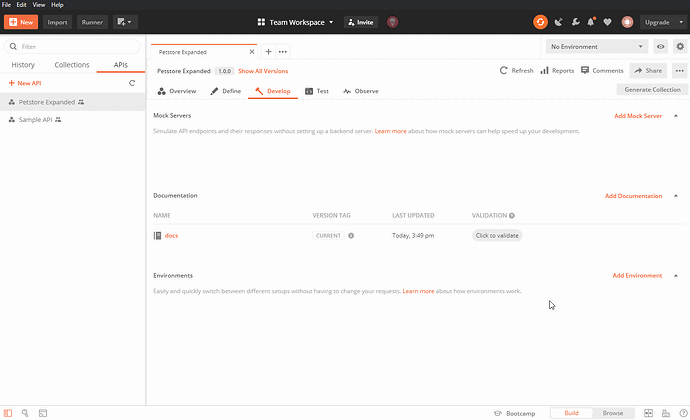Image resolution: width=690 pixels, height=420 pixels.
Task: Open the Overview tab
Action: 177,91
